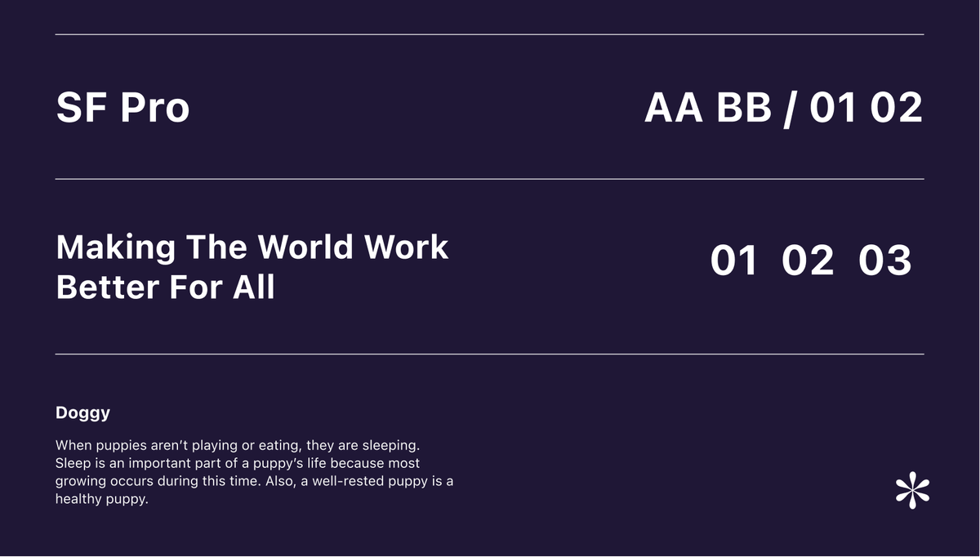Click the healthy puppy closing line
Screen dimensions: 980x557
101,499
